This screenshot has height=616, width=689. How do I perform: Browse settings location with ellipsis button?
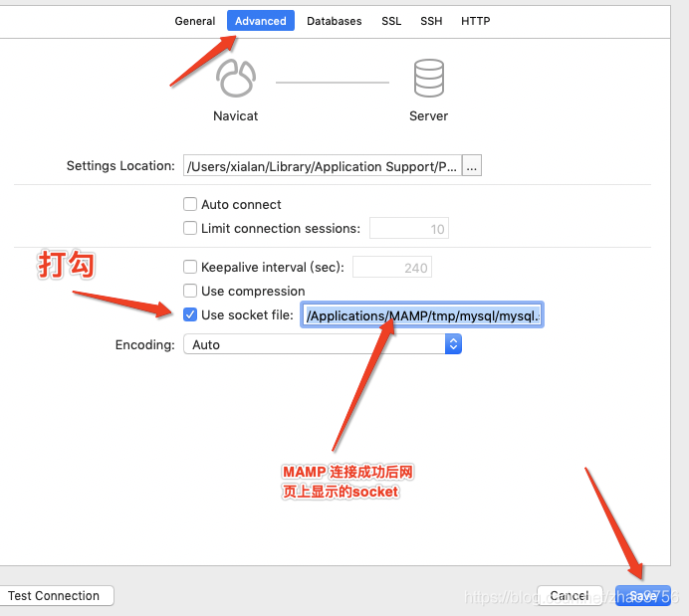click(x=472, y=165)
